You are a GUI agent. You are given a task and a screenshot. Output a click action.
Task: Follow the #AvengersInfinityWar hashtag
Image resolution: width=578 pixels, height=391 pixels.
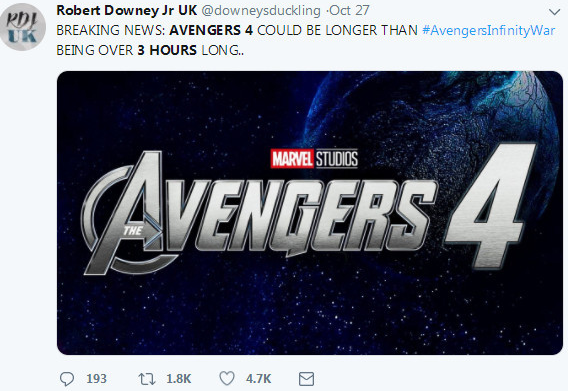(x=489, y=30)
